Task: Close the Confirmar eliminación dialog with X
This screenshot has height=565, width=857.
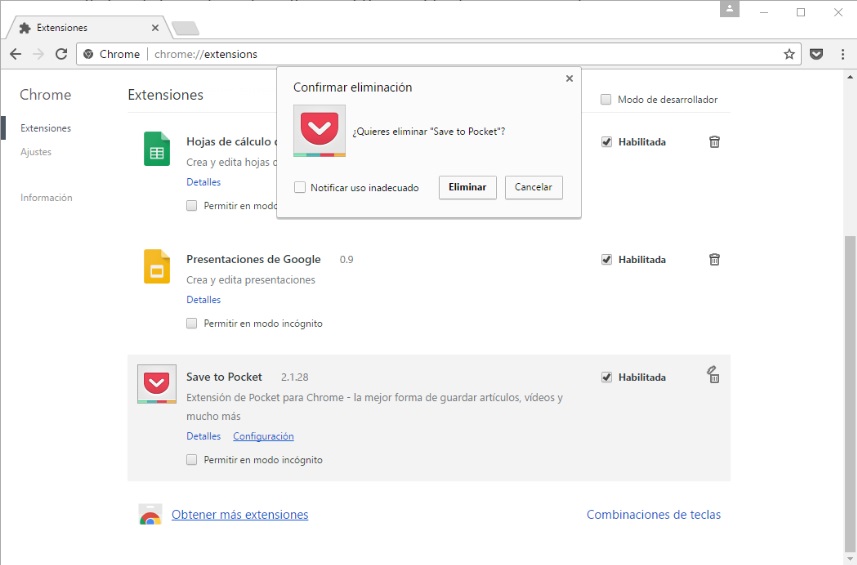Action: (569, 78)
